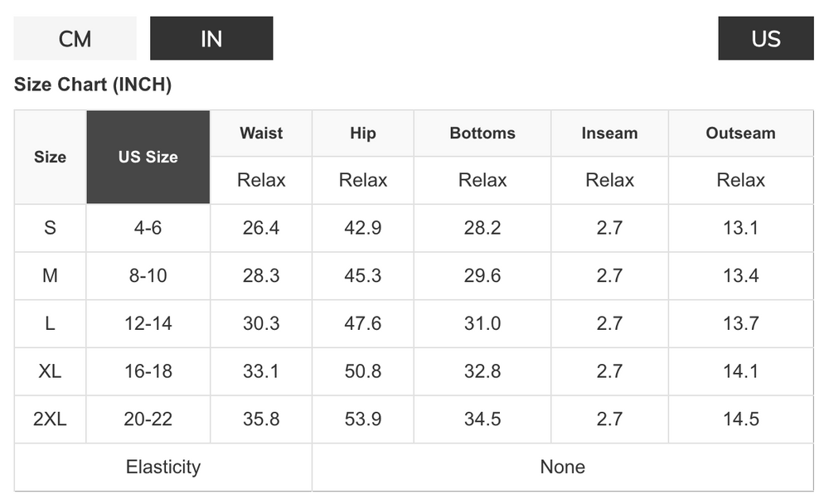
Task: Click the Bottoms column header
Action: 482,133
